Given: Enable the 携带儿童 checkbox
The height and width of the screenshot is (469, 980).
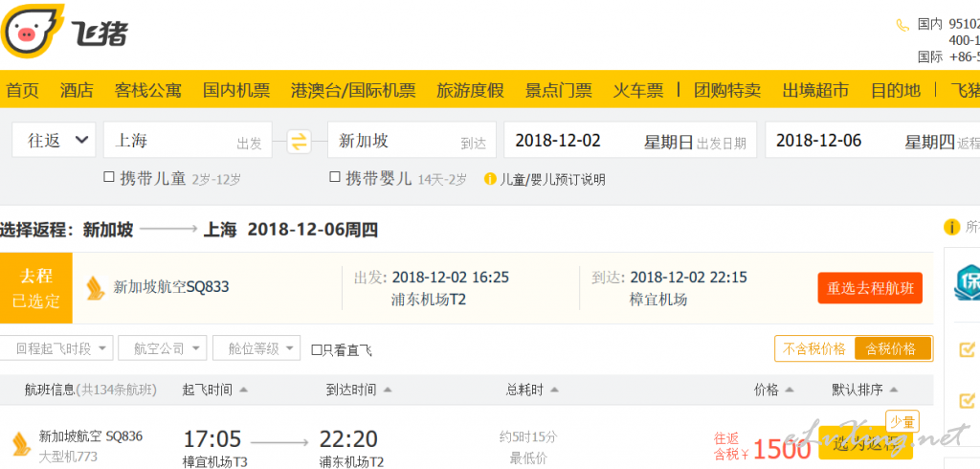Looking at the screenshot, I should coord(109,177).
